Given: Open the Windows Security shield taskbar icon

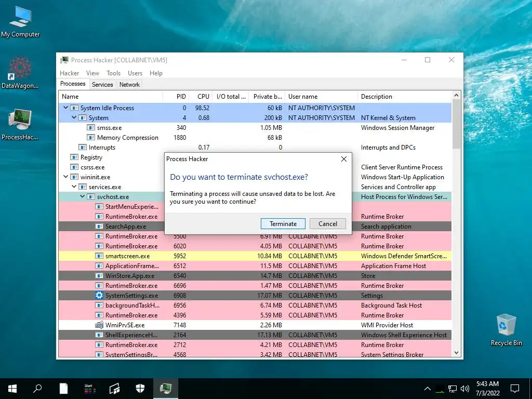Looking at the screenshot, I should (x=140, y=389).
